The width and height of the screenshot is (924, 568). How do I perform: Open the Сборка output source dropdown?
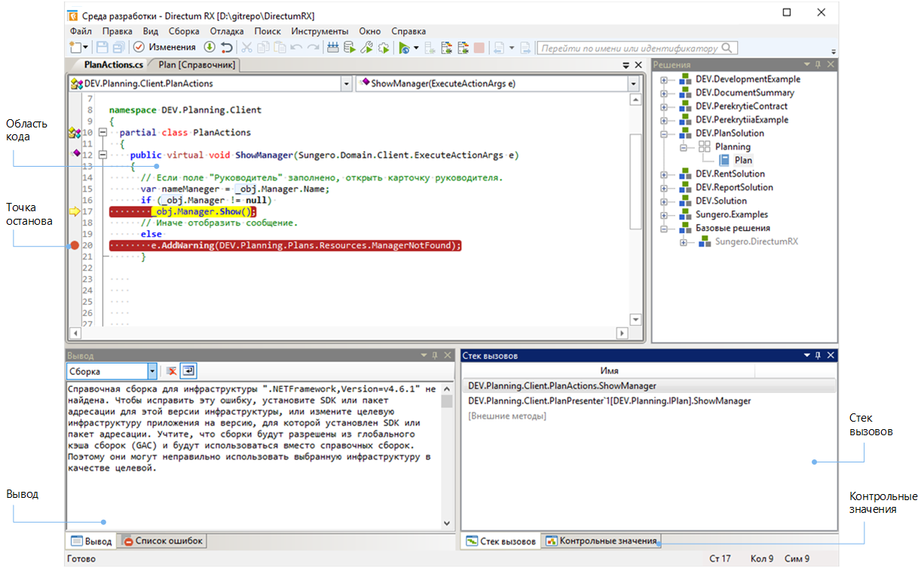152,371
